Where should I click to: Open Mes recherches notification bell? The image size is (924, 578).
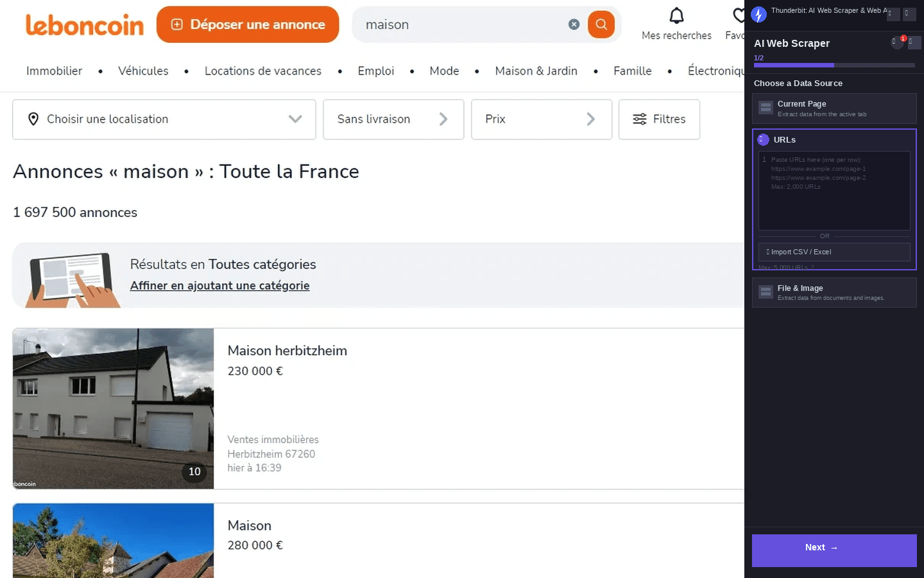click(x=676, y=14)
